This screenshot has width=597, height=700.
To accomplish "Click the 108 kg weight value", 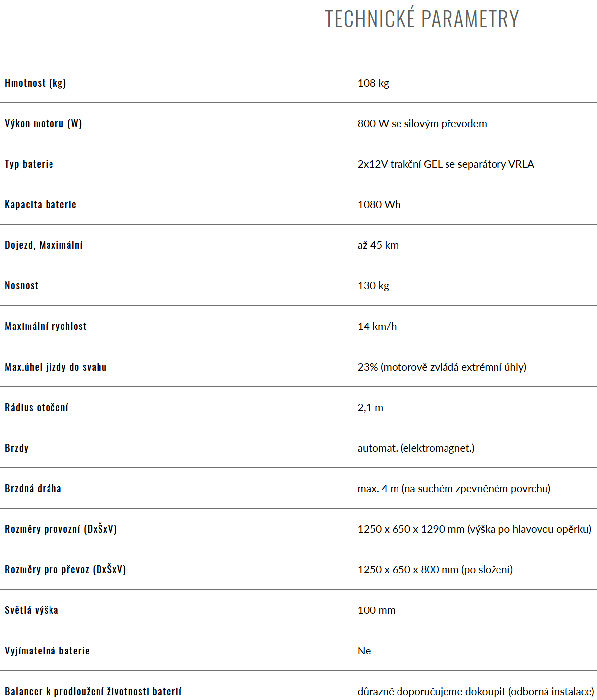I will (373, 83).
